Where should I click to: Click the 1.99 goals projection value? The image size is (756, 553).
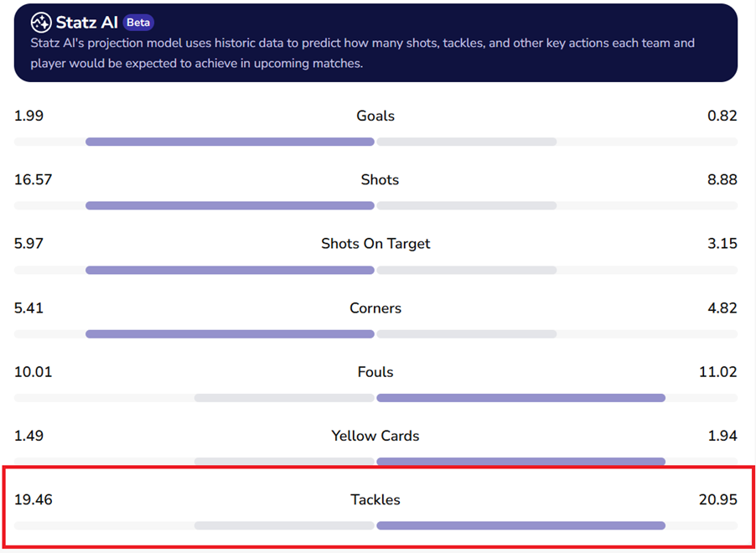(28, 116)
